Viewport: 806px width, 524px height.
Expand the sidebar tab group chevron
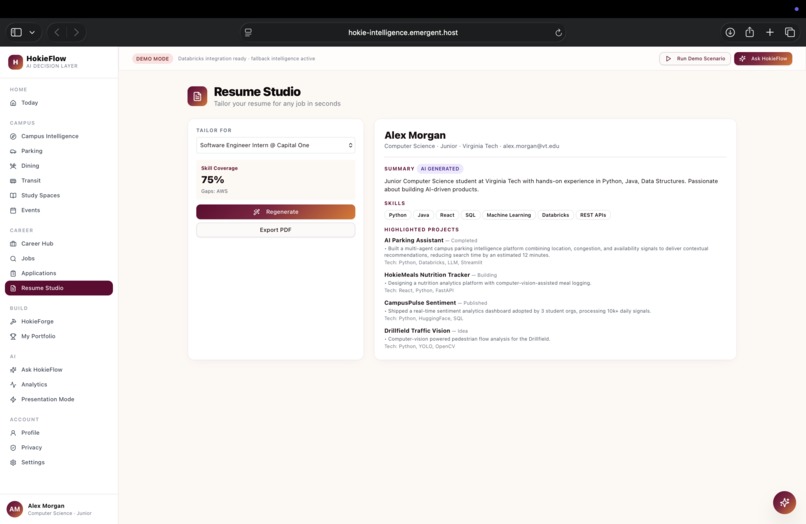pyautogui.click(x=32, y=32)
